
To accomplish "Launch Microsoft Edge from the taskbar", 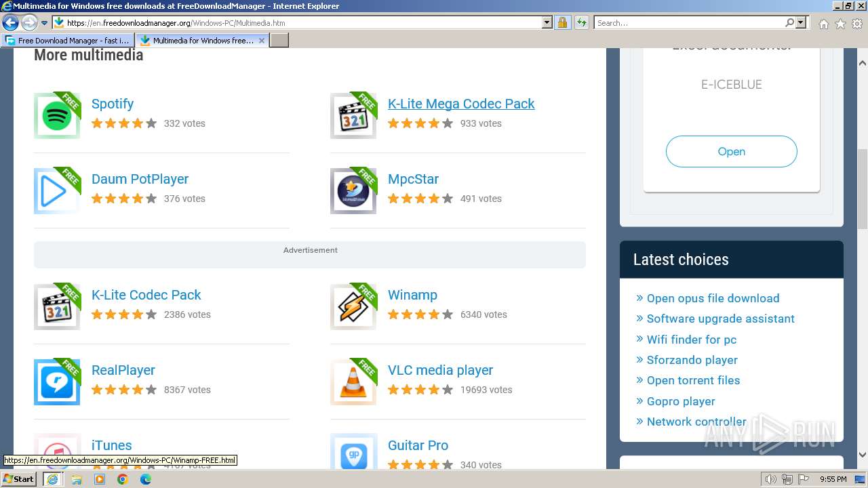I will pos(146,479).
